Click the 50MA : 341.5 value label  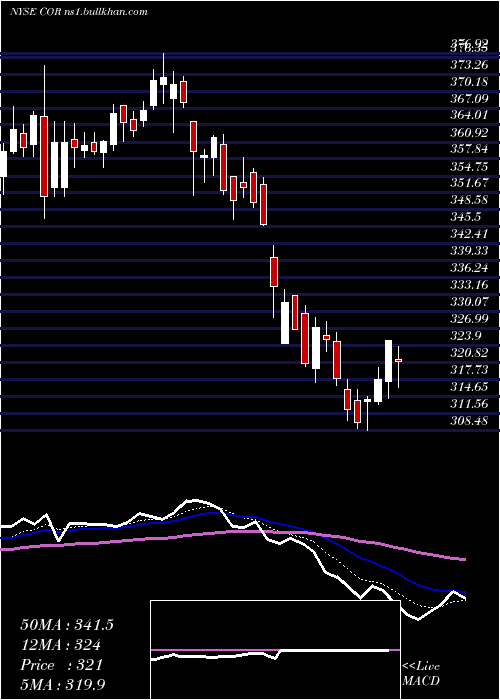pyautogui.click(x=67, y=625)
